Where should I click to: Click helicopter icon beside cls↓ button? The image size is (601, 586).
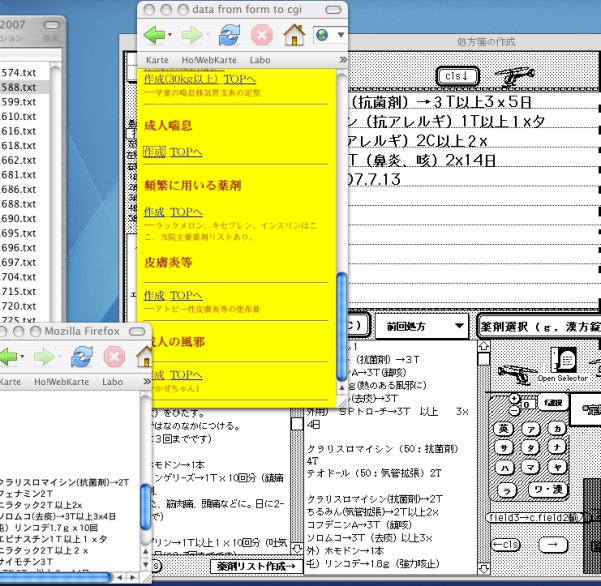(514, 76)
